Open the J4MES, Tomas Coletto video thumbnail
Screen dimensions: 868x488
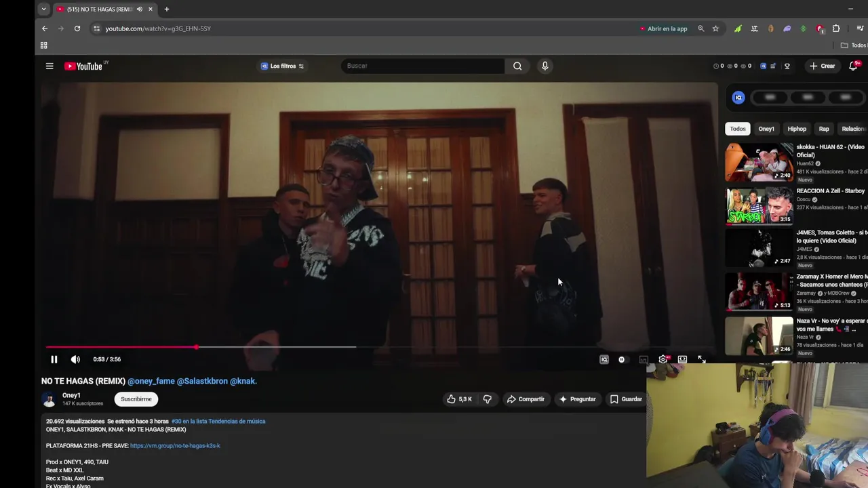pos(759,248)
